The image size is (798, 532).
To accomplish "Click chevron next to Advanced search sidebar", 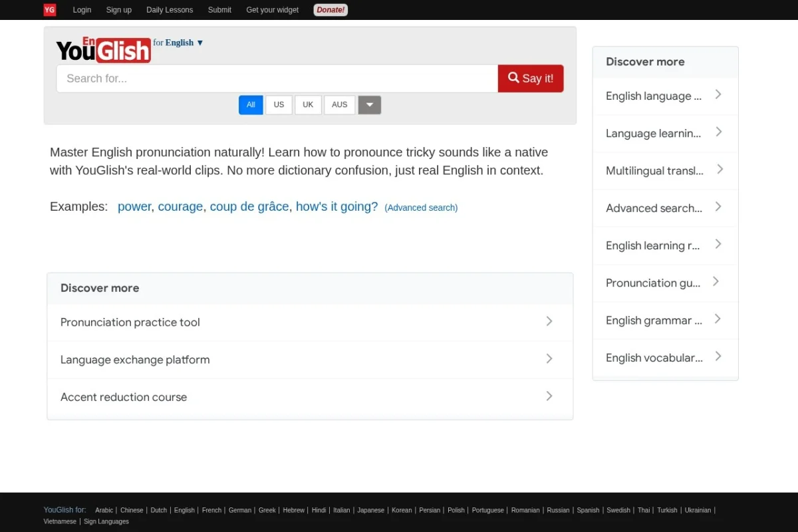I will coord(718,206).
